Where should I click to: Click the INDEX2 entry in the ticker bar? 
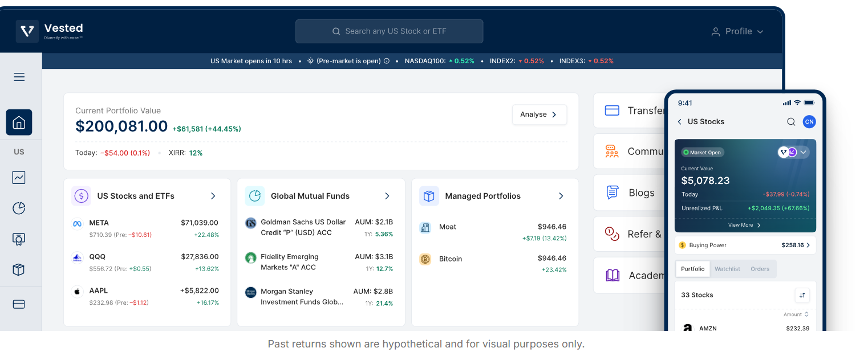click(x=517, y=61)
